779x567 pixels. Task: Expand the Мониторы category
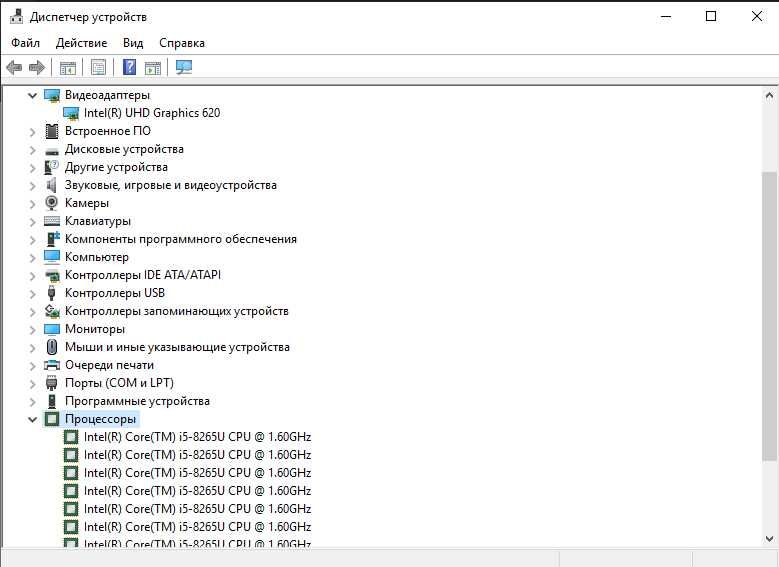pyautogui.click(x=32, y=329)
